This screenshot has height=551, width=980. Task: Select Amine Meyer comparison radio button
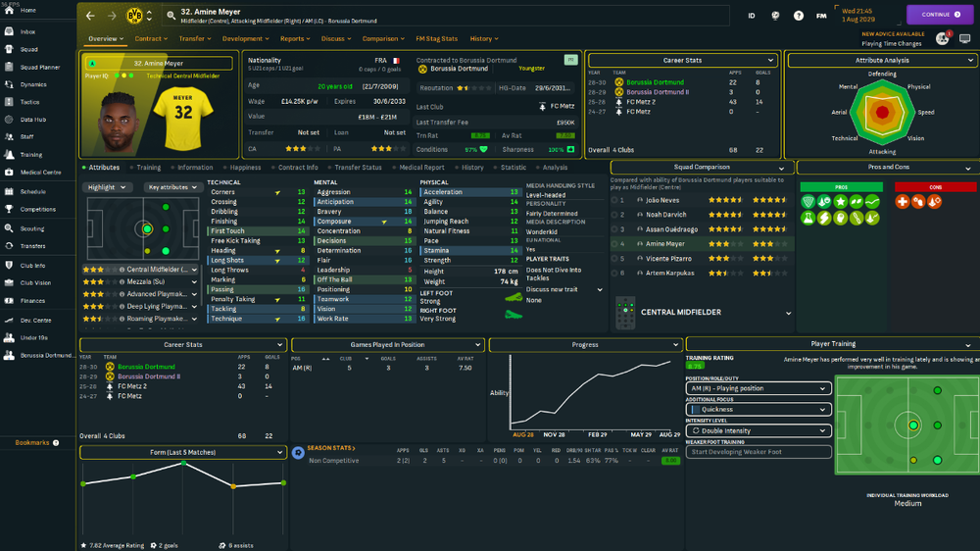pos(614,244)
